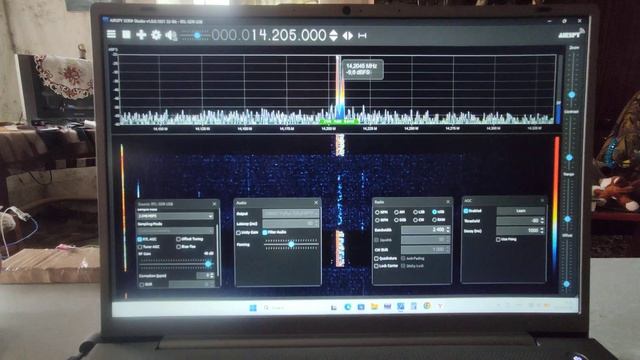
Task: Close the Radio panel
Action: point(448,202)
